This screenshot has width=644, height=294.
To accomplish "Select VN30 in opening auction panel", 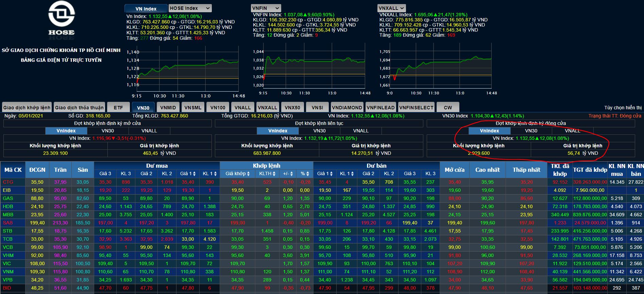I will coord(108,131).
